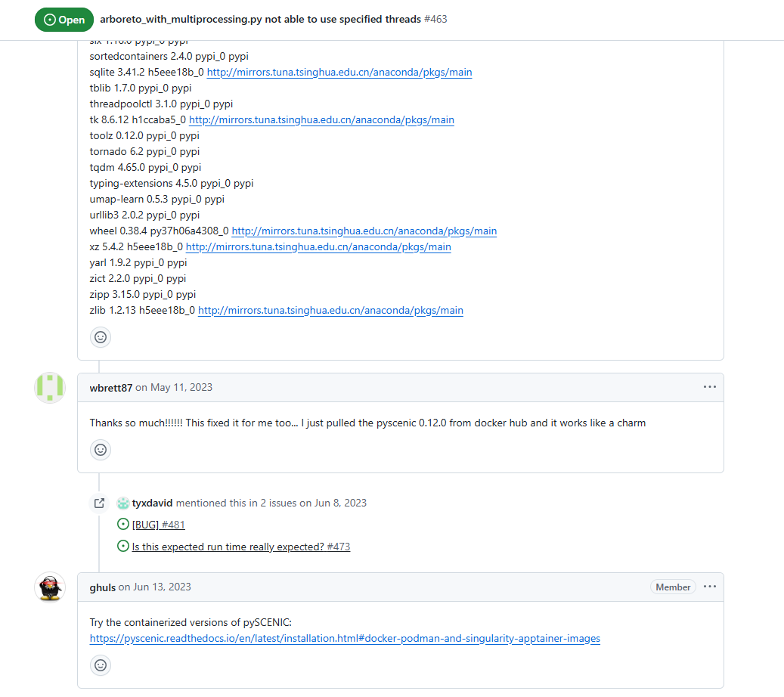The width and height of the screenshot is (784, 697).
Task: Open the Tsinghua mirror link beside sqlite
Action: [339, 73]
